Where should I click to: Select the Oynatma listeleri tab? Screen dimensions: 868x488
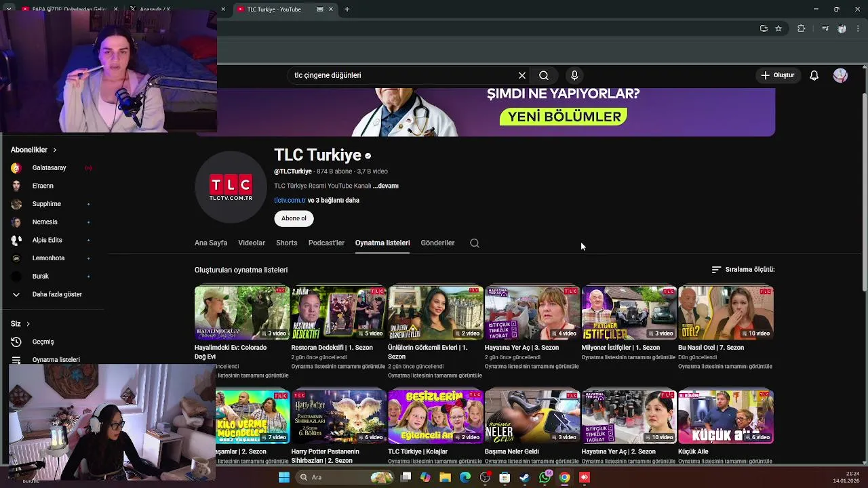pos(382,243)
